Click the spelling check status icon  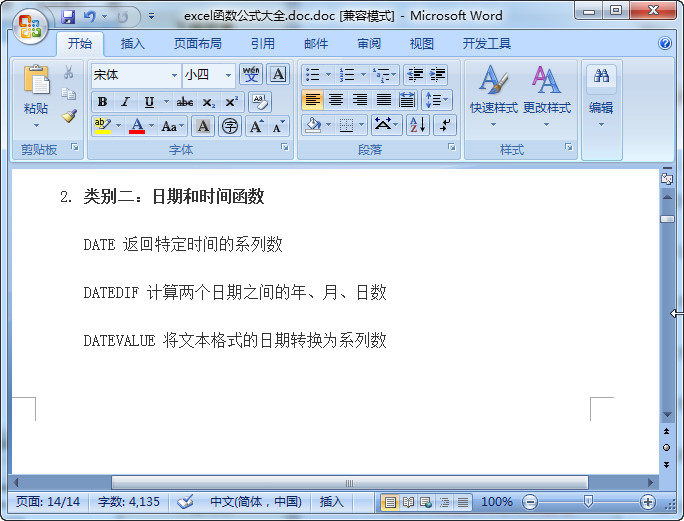[x=185, y=502]
